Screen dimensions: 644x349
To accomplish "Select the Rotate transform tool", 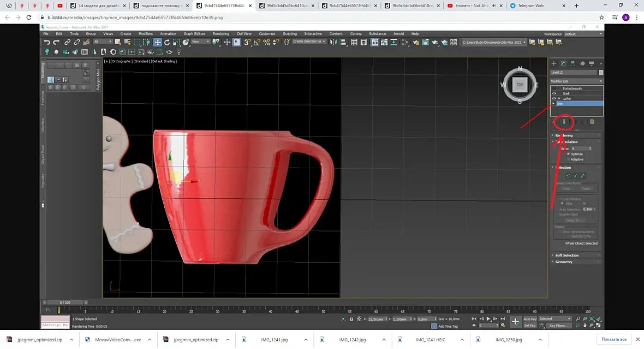I will coord(167,42).
